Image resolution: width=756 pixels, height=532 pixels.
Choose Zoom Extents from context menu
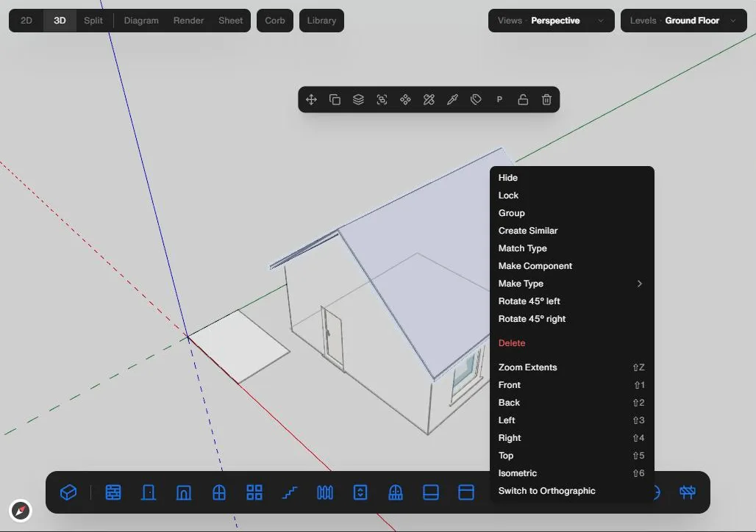572,367
